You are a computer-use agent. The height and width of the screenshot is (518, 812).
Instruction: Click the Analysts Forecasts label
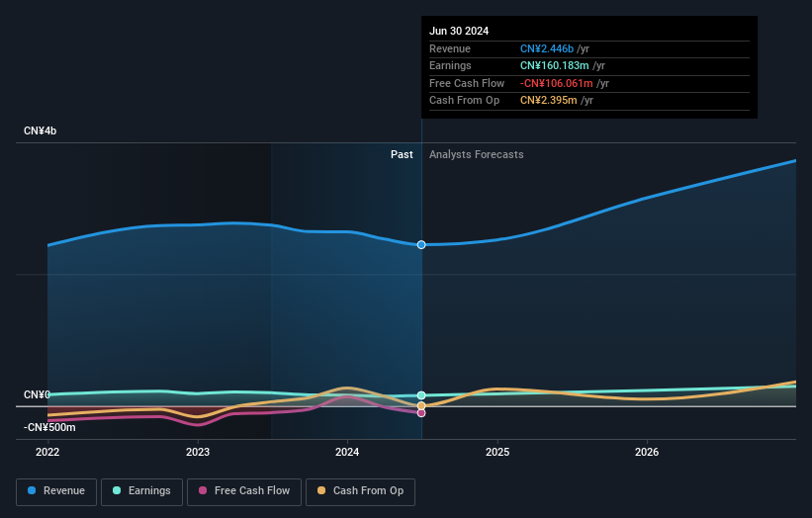click(x=477, y=154)
